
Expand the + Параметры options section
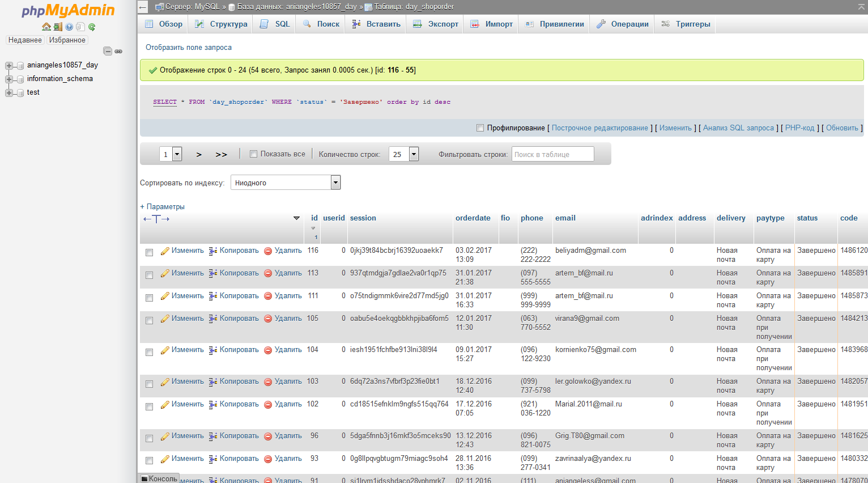pos(163,207)
